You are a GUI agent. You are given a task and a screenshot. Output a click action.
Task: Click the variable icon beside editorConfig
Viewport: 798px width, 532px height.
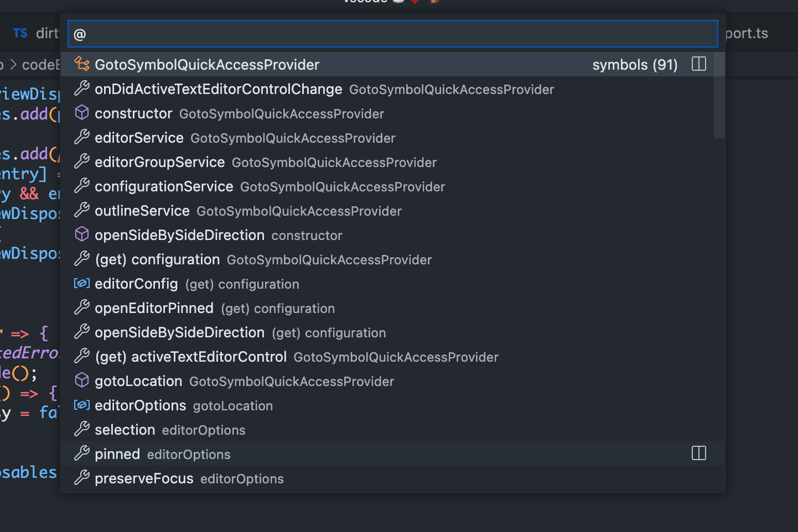coord(82,283)
